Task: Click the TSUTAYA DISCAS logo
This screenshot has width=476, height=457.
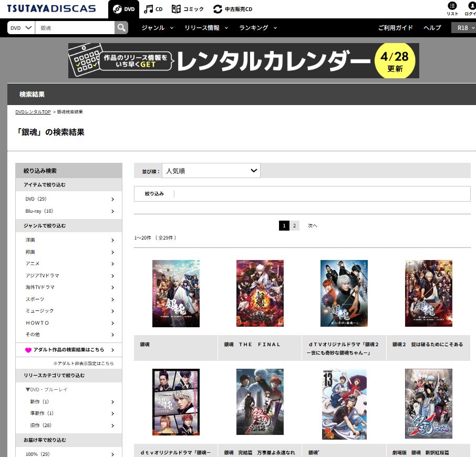Action: click(x=51, y=8)
